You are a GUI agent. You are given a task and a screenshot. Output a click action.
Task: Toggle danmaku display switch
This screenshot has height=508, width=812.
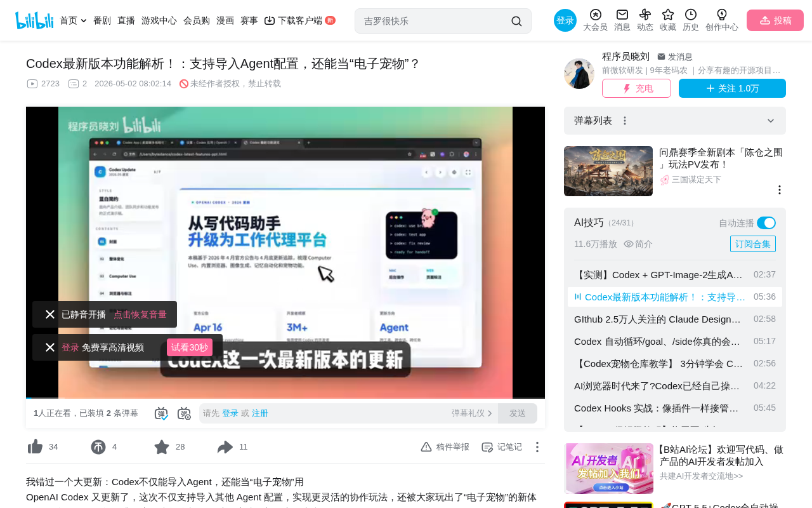161,413
